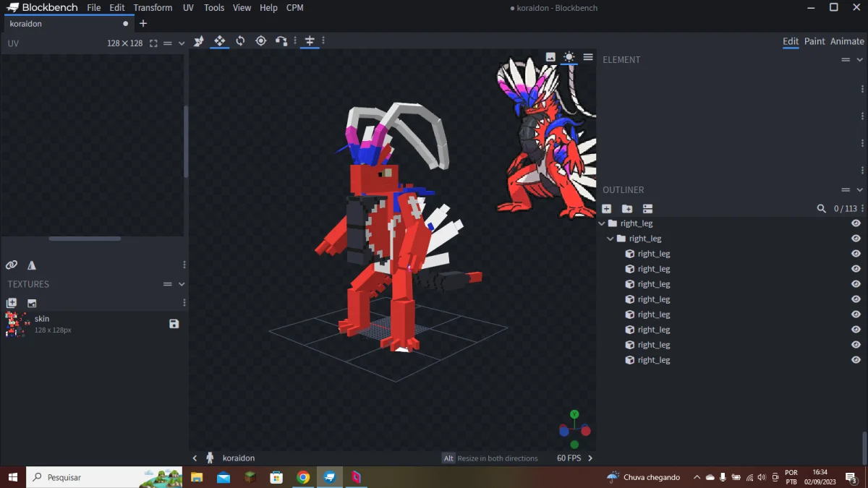The width and height of the screenshot is (868, 488).
Task: Click the Windows Start button
Action: point(12,477)
